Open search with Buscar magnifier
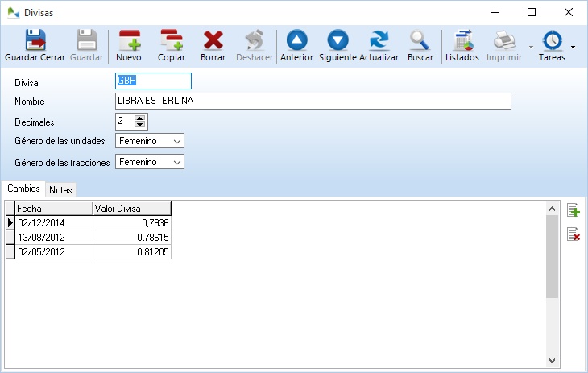This screenshot has width=588, height=373. 420,39
